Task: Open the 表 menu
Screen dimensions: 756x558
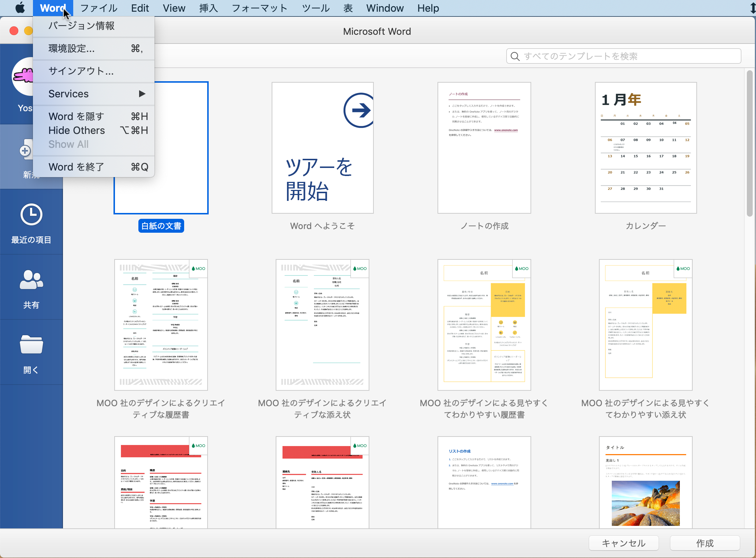Action: (348, 8)
